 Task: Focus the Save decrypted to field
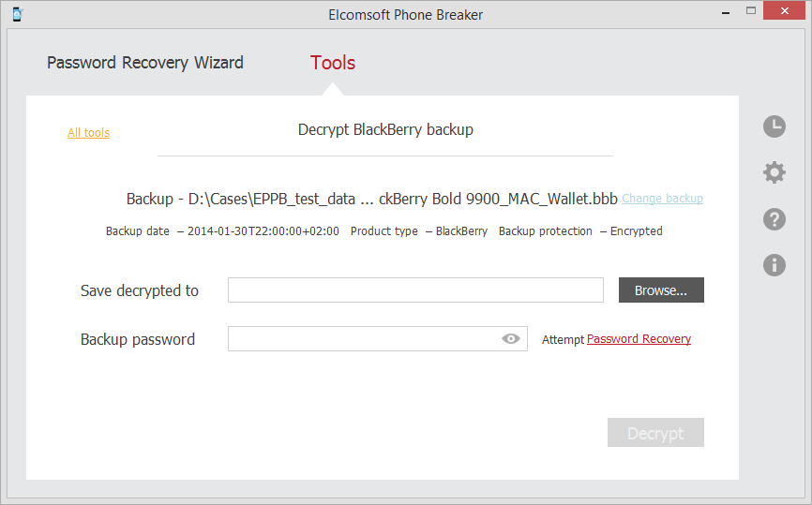click(415, 290)
